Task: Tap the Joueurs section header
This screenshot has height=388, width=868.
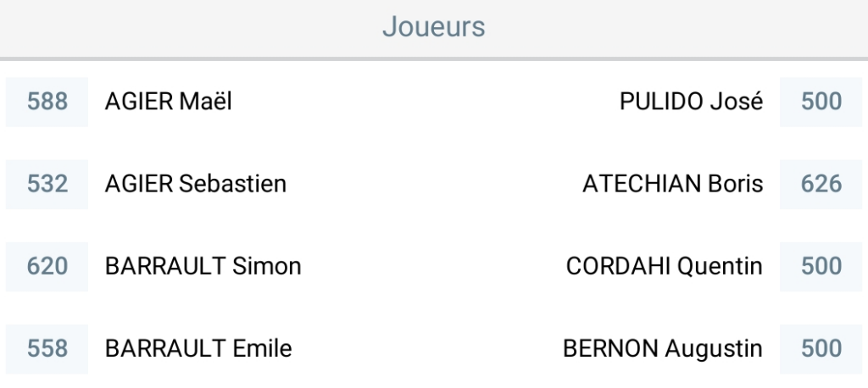Action: (x=433, y=26)
